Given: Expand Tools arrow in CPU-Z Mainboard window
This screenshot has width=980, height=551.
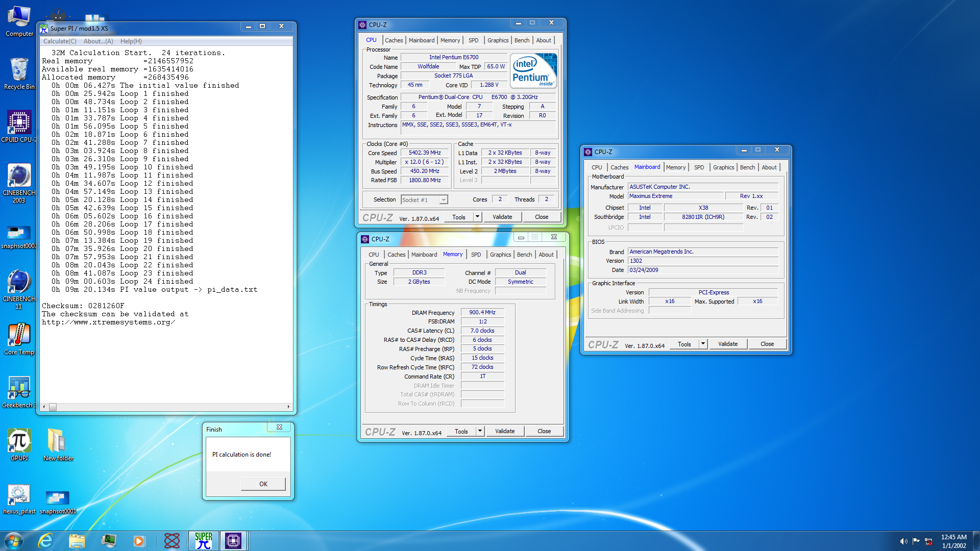Looking at the screenshot, I should click(703, 344).
